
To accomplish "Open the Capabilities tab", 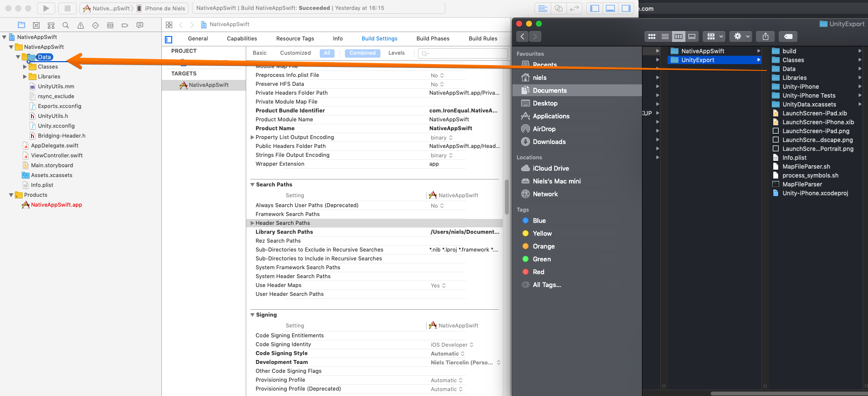I will point(242,39).
